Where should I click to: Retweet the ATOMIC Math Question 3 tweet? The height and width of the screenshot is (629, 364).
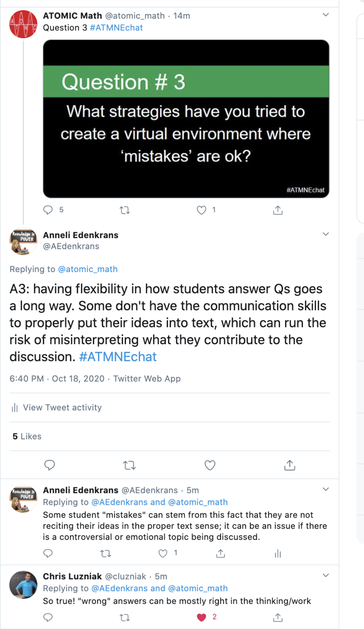[125, 210]
